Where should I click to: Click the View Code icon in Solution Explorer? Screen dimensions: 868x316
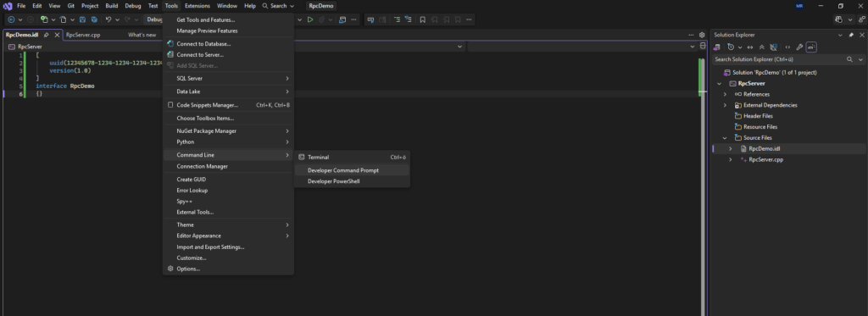(x=787, y=47)
